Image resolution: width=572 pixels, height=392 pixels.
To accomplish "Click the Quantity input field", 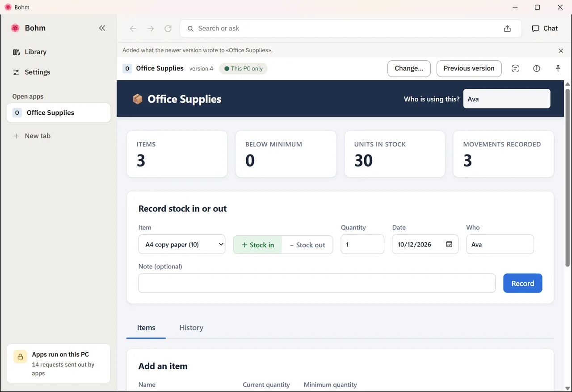I will tap(362, 244).
